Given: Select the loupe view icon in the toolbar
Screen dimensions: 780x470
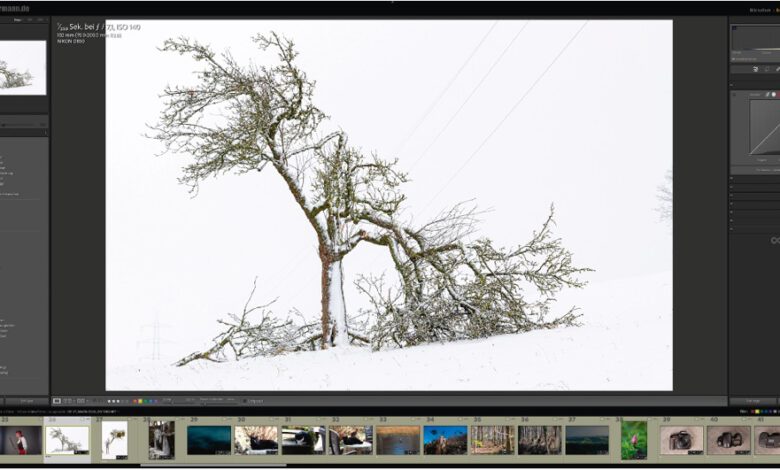Looking at the screenshot, I should (57, 401).
